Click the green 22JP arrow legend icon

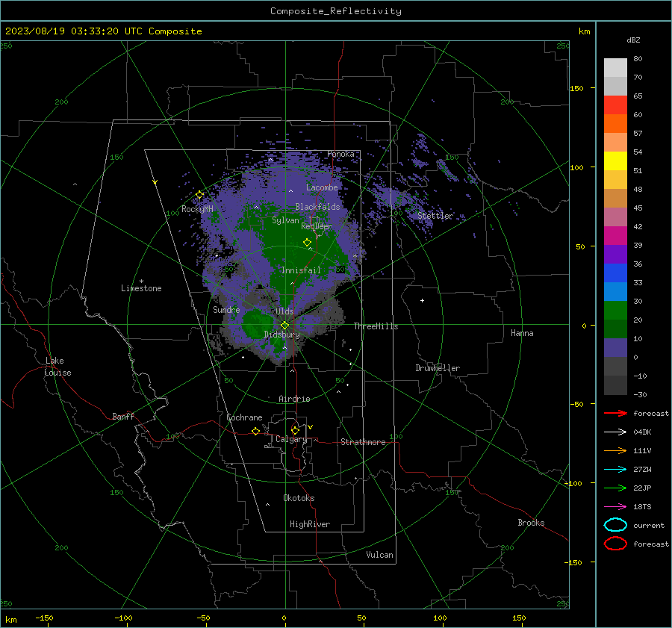pos(615,488)
